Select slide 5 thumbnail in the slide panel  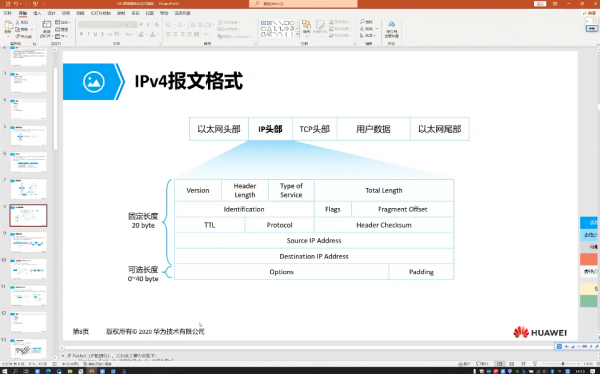[x=29, y=136]
